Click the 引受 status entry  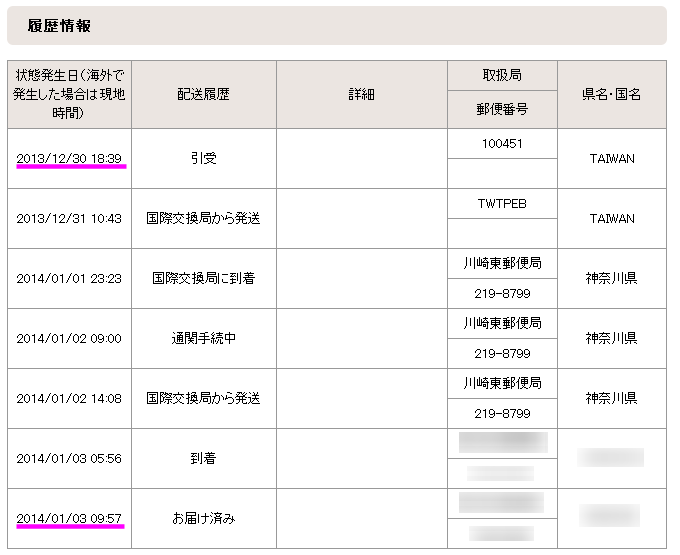click(203, 158)
